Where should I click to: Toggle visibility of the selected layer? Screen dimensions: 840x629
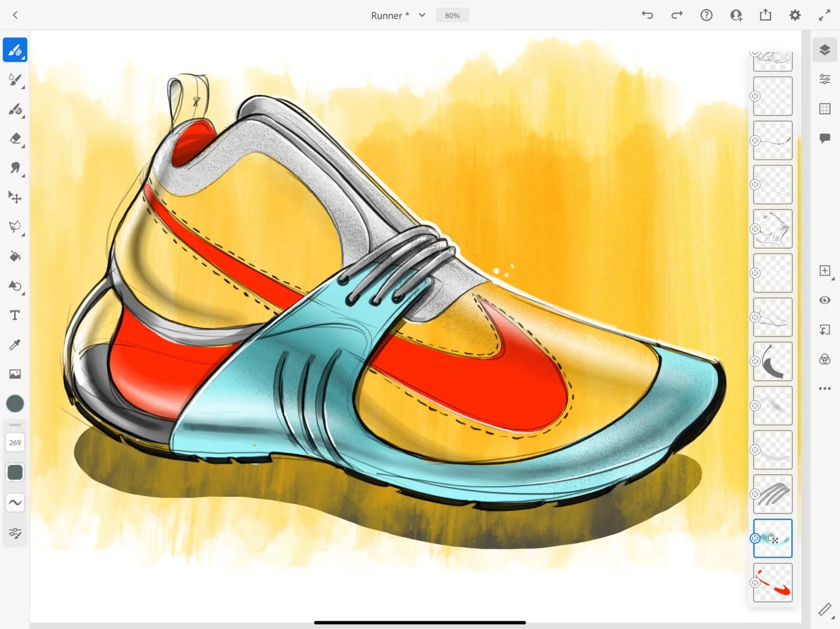825,300
